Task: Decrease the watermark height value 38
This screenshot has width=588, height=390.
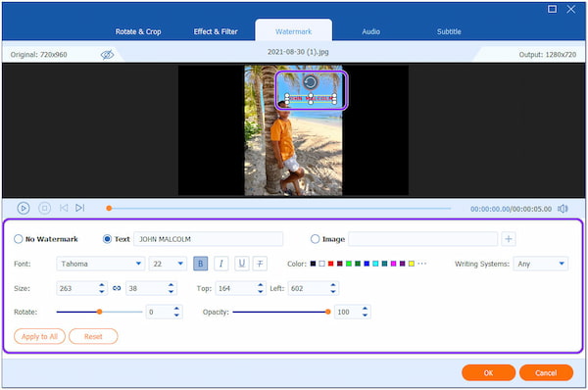Action: (171, 291)
